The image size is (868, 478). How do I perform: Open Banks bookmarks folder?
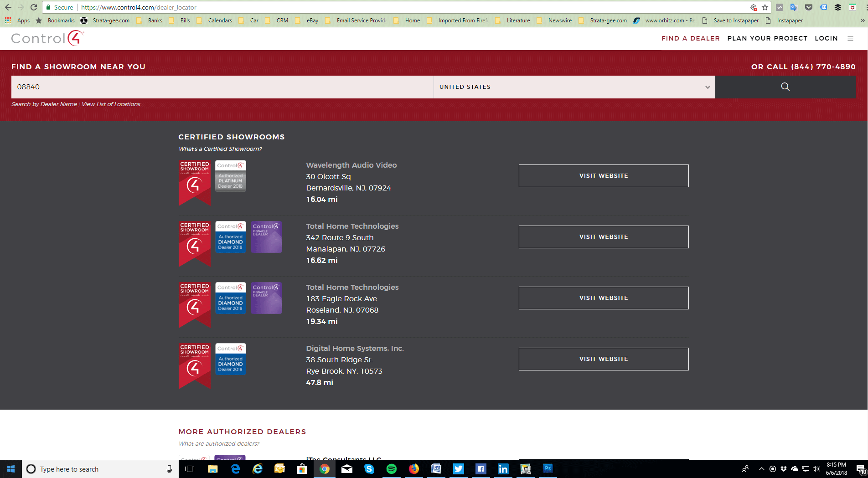click(150, 21)
